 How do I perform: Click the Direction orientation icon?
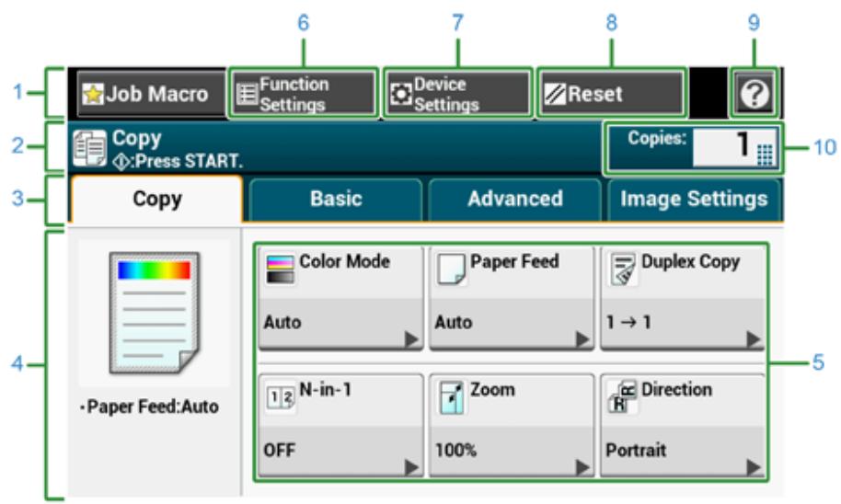click(x=622, y=397)
